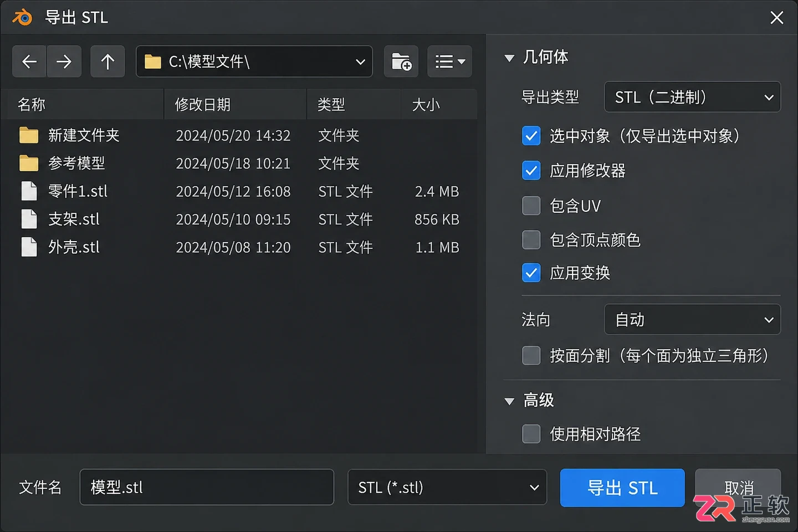Image resolution: width=798 pixels, height=532 pixels.
Task: Enable the 包含UV option
Action: coord(531,206)
